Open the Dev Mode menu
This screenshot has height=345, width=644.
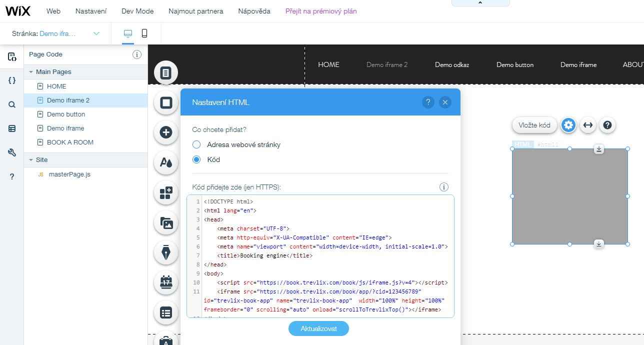pyautogui.click(x=137, y=11)
